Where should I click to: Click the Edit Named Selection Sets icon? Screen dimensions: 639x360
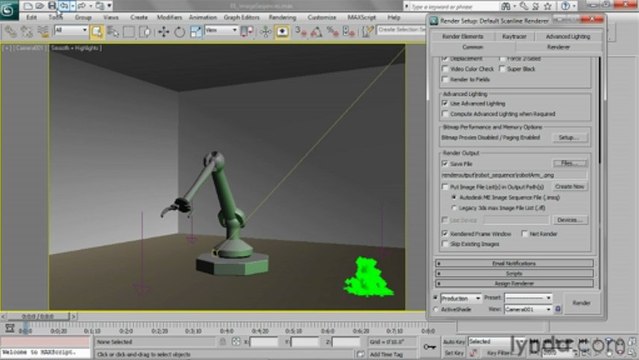(x=368, y=32)
